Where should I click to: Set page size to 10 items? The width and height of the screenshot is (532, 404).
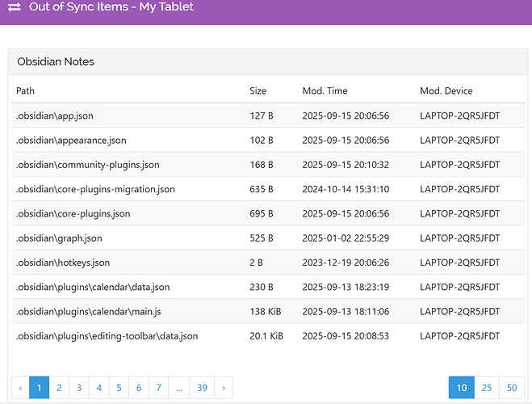tap(461, 388)
